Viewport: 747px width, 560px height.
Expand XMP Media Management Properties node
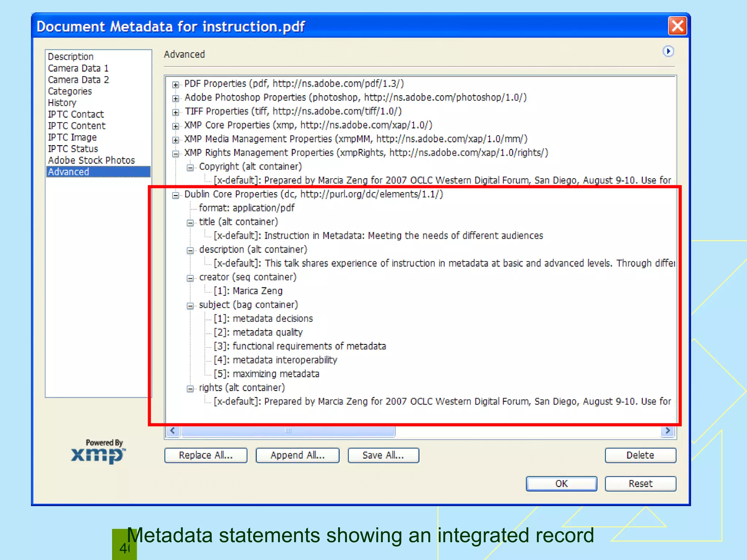[x=176, y=140]
